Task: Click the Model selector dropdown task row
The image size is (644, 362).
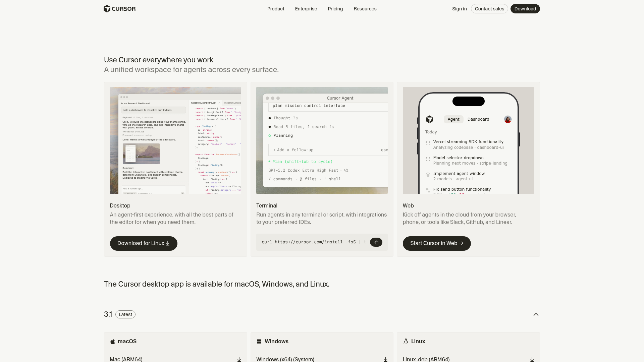Action: pos(468,161)
